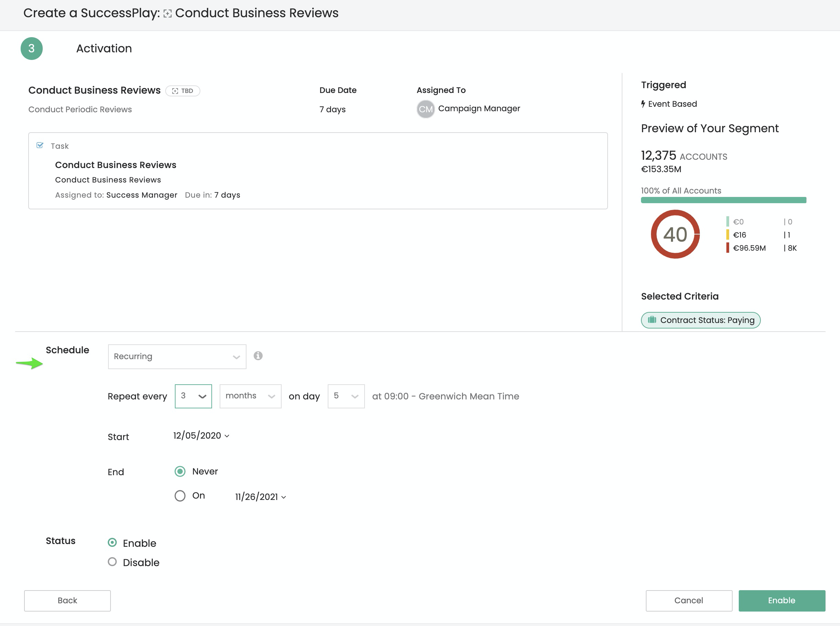Open the Start date picker 12/05/2020
The image size is (840, 626).
point(201,436)
